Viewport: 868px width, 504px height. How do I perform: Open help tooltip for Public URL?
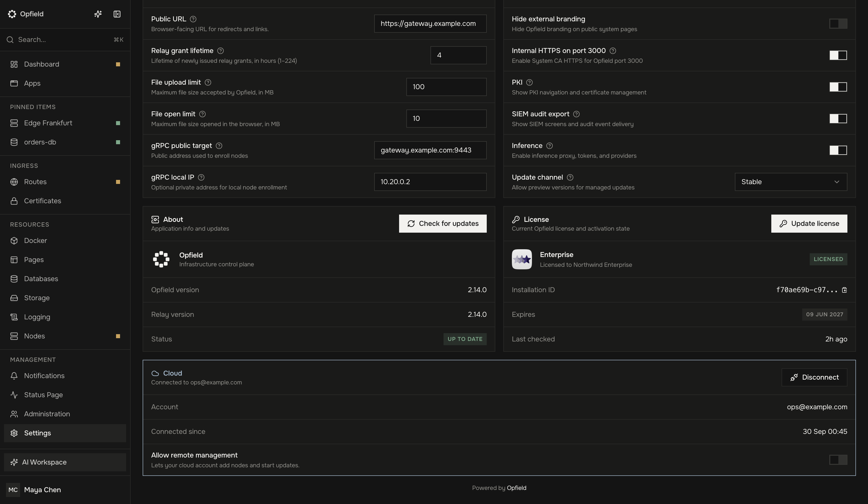tap(193, 19)
